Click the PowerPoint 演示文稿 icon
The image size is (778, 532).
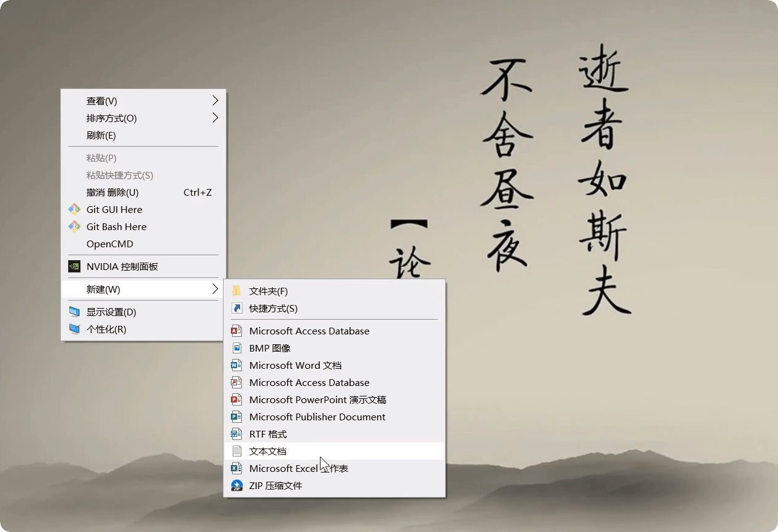236,399
